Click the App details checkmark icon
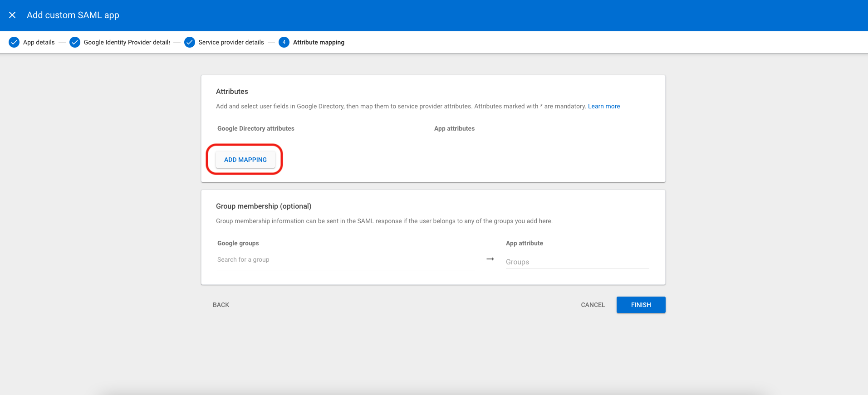 [x=14, y=42]
